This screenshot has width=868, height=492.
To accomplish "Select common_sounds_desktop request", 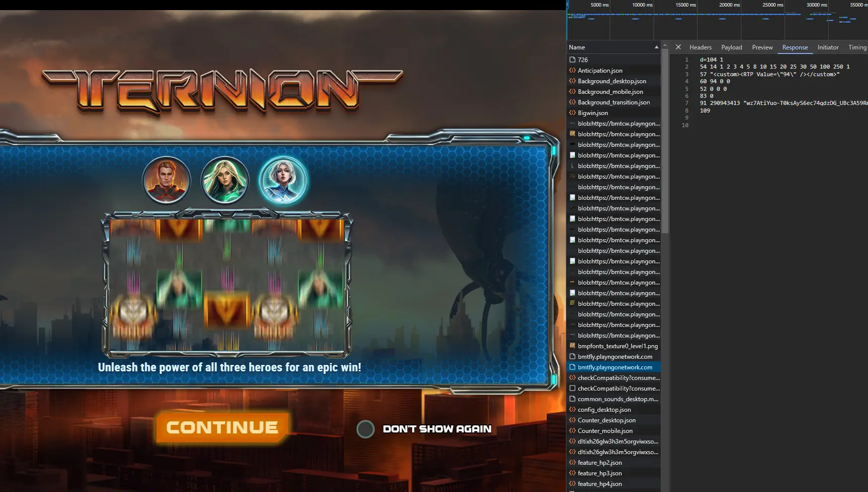I will coord(613,399).
